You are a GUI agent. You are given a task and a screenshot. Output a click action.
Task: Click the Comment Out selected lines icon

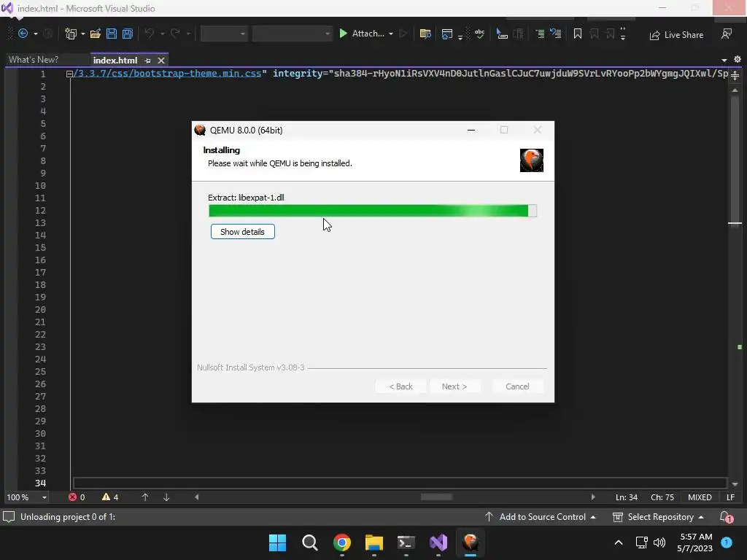pyautogui.click(x=539, y=34)
